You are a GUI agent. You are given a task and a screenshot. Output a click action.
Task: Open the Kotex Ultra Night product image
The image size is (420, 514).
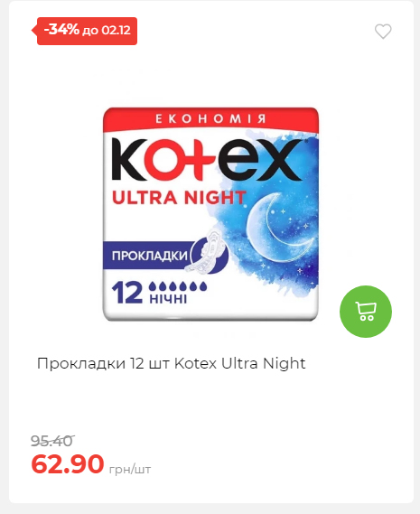[x=210, y=214]
